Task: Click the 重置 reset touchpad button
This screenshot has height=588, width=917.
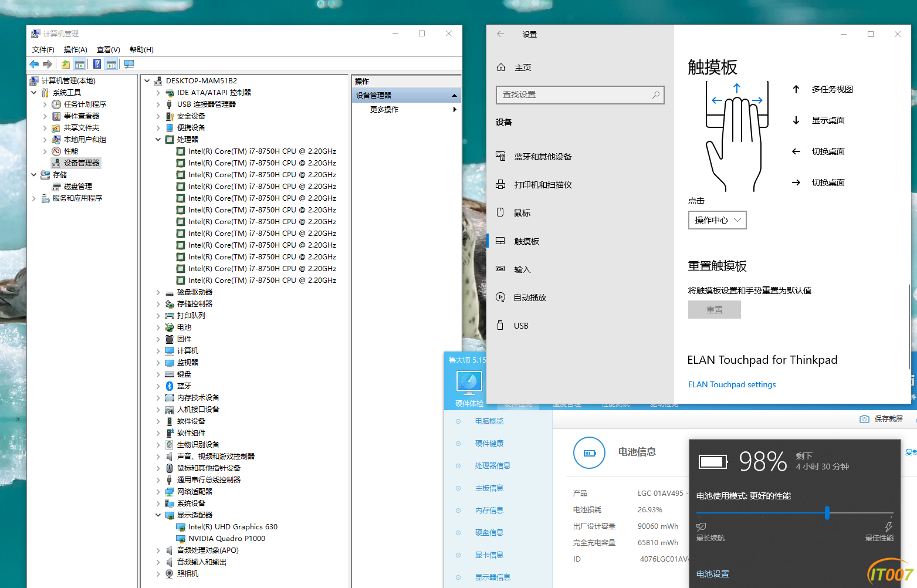Action: 714,309
